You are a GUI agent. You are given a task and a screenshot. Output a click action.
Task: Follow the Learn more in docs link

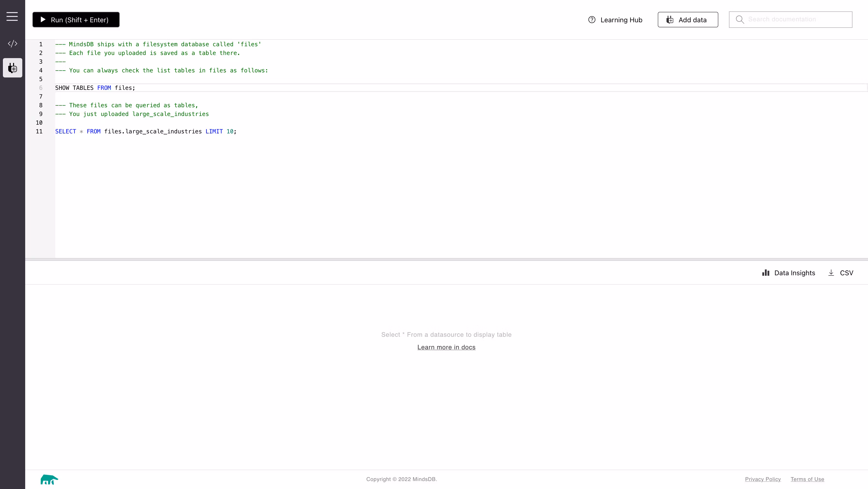pyautogui.click(x=446, y=347)
